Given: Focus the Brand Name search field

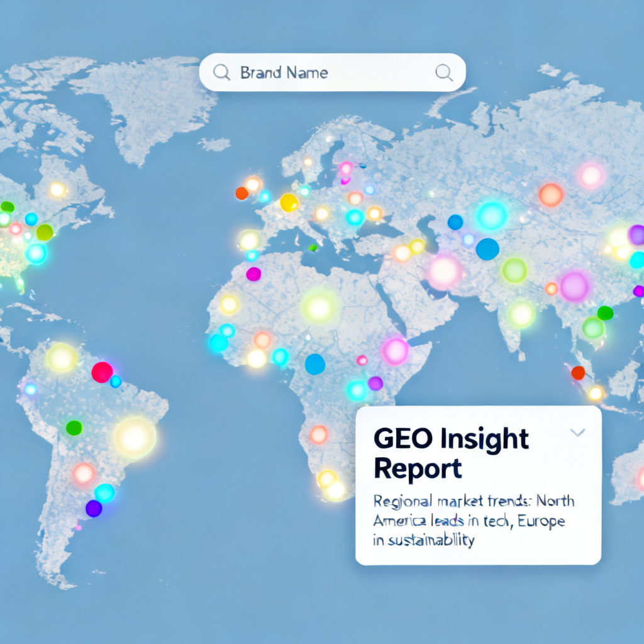Looking at the screenshot, I should 332,72.
